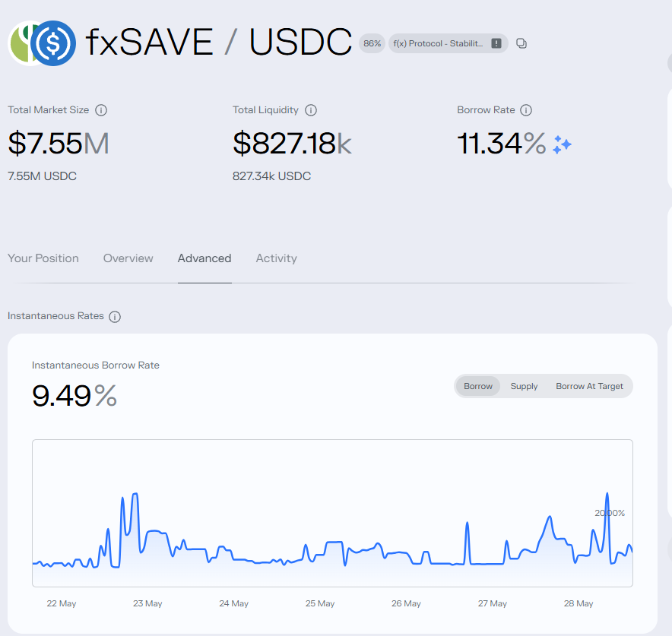Click the 20.00% chart axis label
672x636 pixels.
610,513
